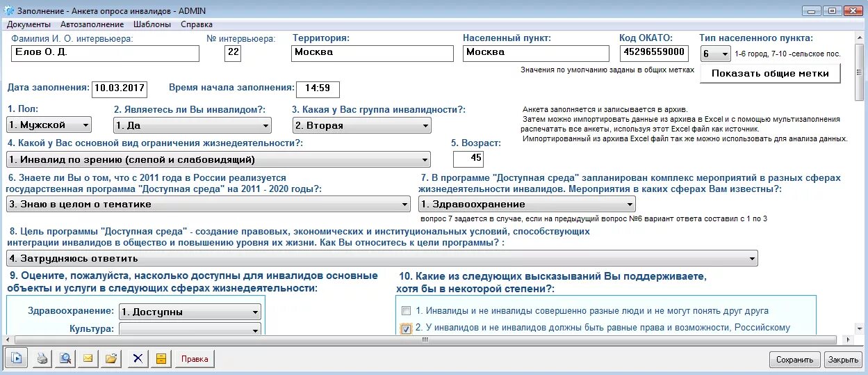Click the '5. Возраст:' label
The image size is (868, 375).
pos(475,143)
